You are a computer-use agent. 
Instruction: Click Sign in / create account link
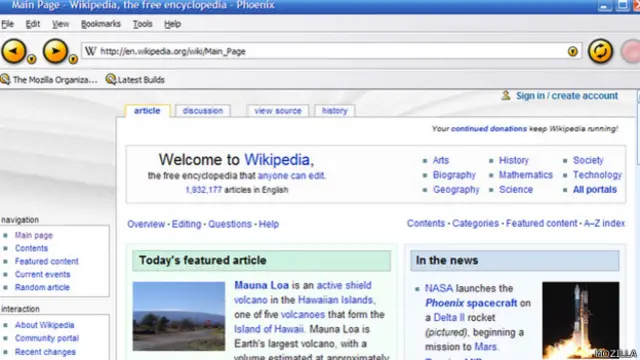pyautogui.click(x=567, y=96)
